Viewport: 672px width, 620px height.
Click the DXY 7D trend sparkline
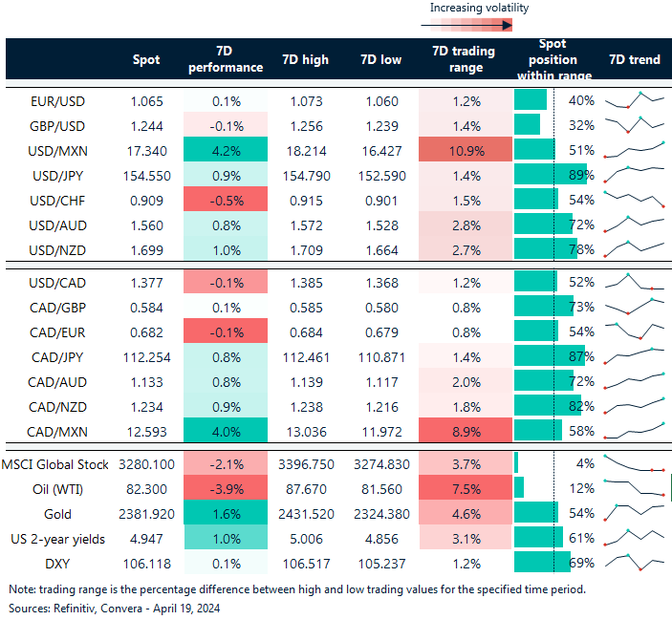[x=634, y=563]
